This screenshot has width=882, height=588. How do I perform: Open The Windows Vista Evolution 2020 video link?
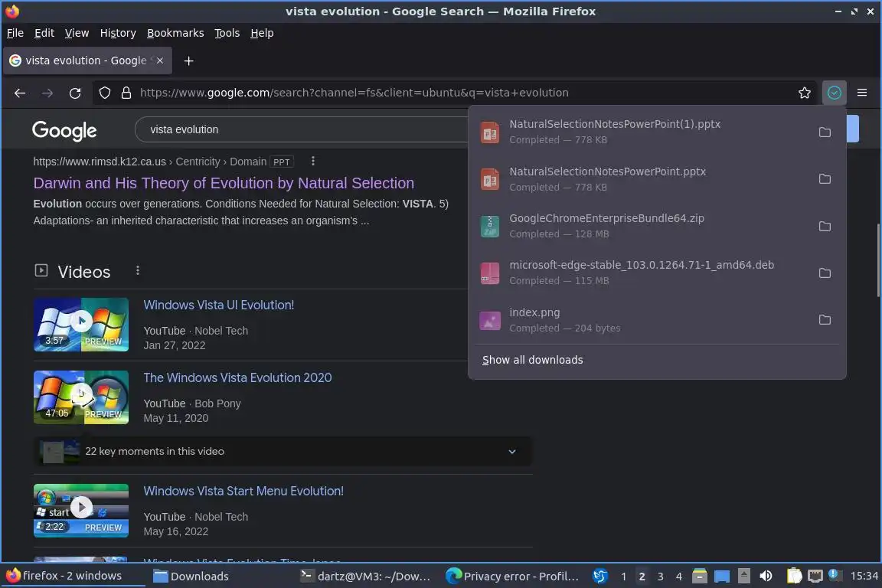tap(237, 377)
